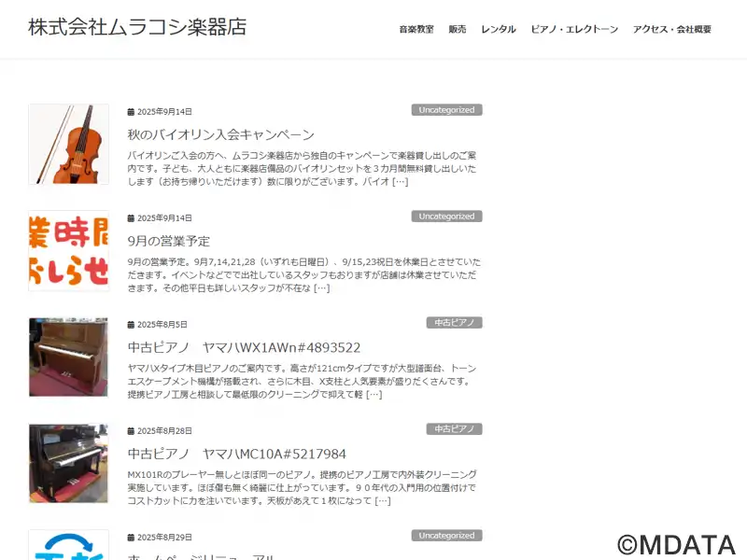Open the blue arrow logo thumbnail

click(68, 545)
